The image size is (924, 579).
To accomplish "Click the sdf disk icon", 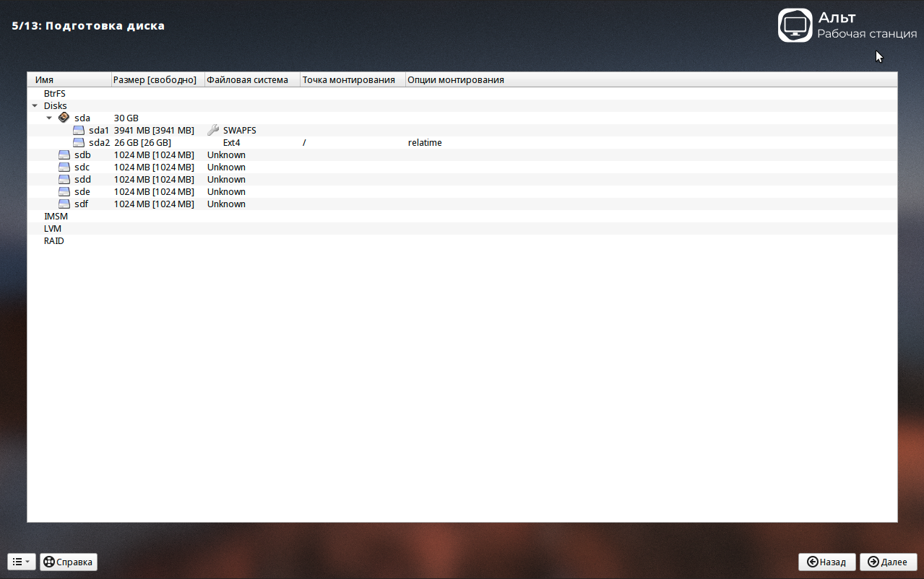I will pos(64,204).
